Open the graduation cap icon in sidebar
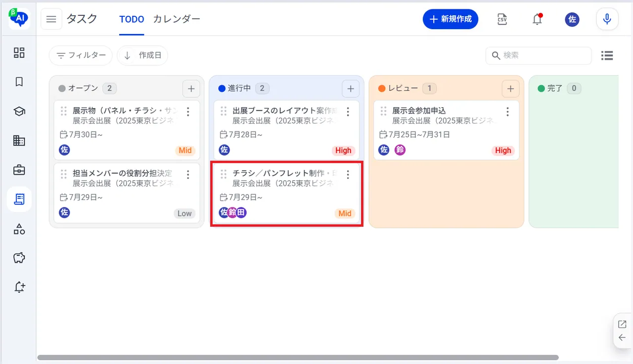 click(19, 112)
